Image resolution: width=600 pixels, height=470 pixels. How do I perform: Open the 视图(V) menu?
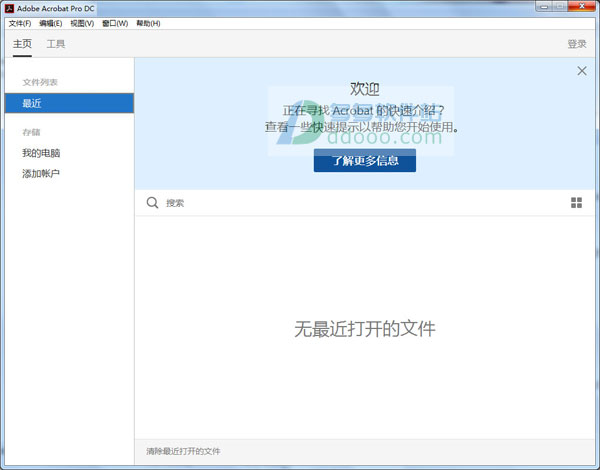pos(82,23)
